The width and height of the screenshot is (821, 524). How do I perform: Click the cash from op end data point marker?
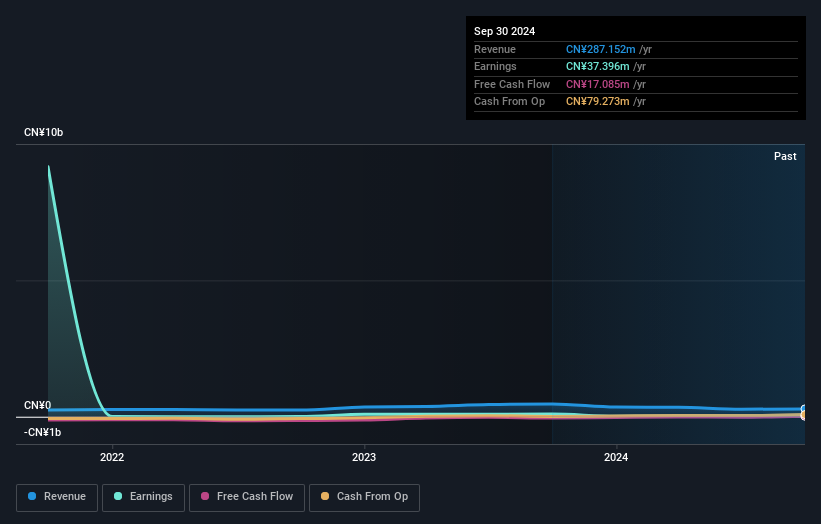click(x=804, y=415)
